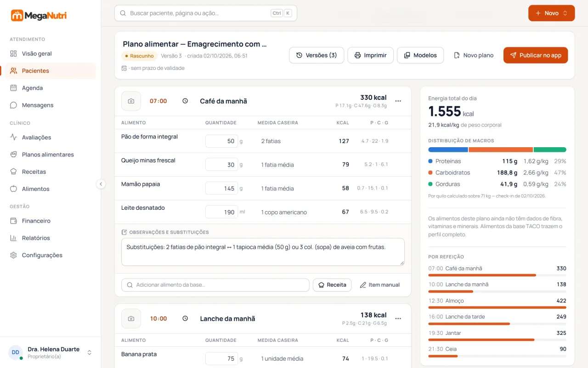The height and width of the screenshot is (368, 588).
Task: Open the Versões (3) history list
Action: (317, 55)
